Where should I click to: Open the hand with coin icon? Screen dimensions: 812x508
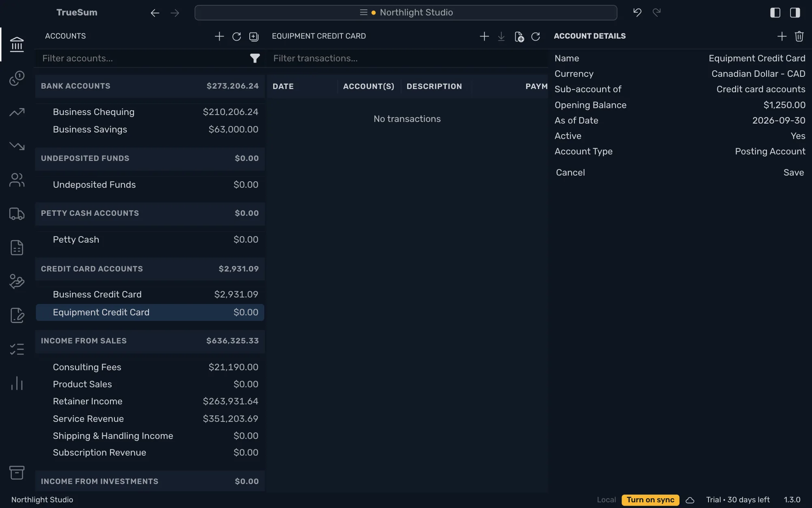coord(17,281)
